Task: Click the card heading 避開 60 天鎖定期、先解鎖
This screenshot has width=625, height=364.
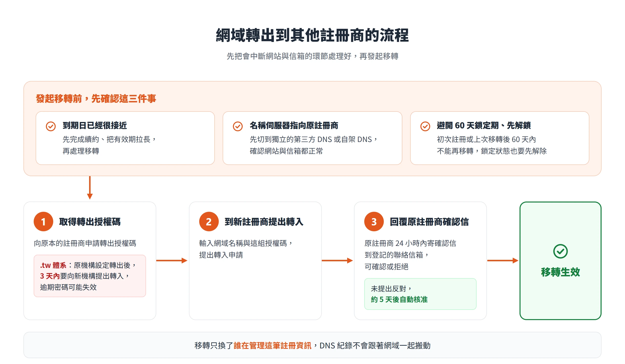Action: point(484,125)
